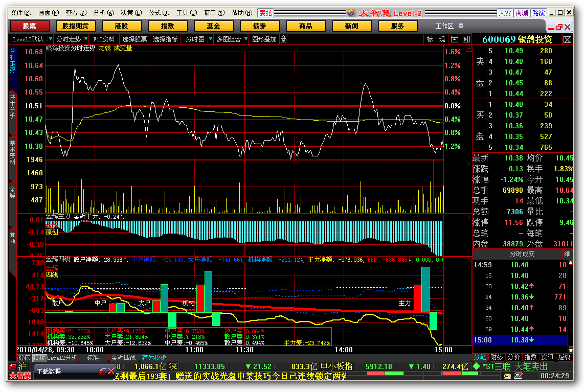Click the lock icon in chart toolbar
Screen dimensions: 585x392
pyautogui.click(x=283, y=39)
